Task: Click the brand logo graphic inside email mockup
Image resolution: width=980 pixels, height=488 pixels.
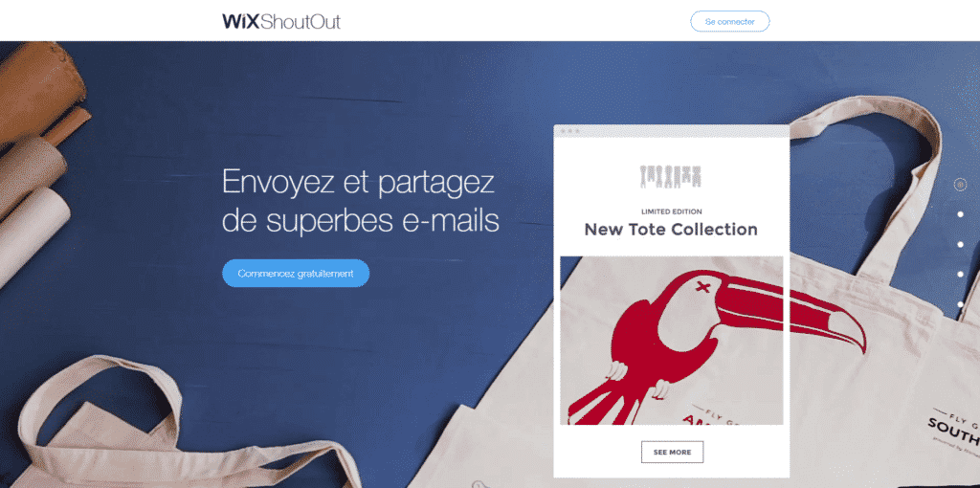Action: 671,177
